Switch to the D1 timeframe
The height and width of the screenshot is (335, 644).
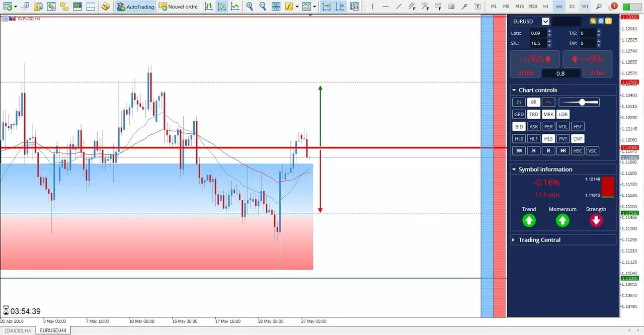tap(572, 7)
